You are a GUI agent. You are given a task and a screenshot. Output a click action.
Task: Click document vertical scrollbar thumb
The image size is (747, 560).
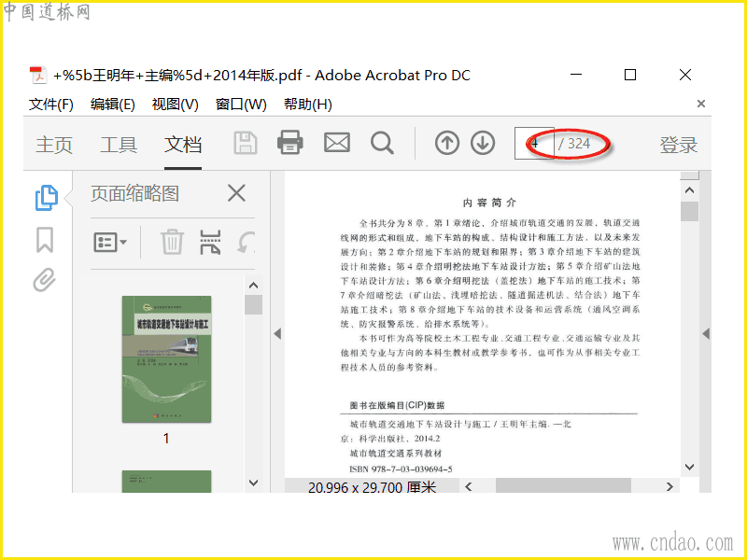coord(689,212)
